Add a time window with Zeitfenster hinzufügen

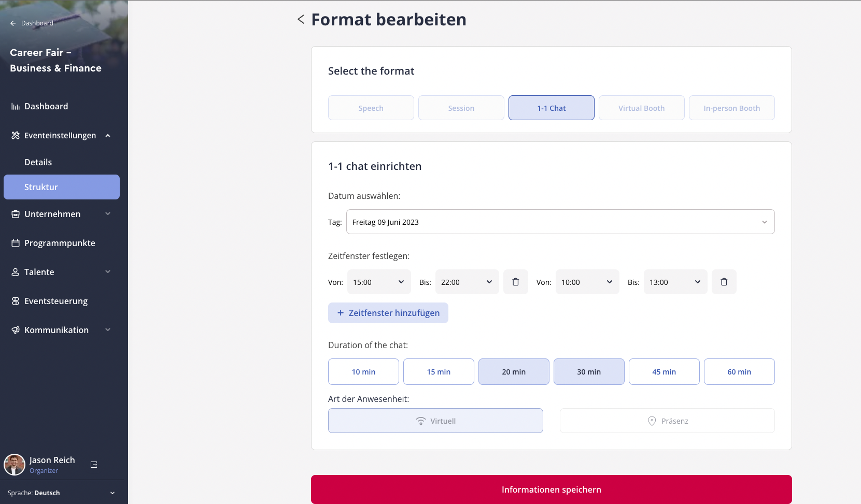388,313
